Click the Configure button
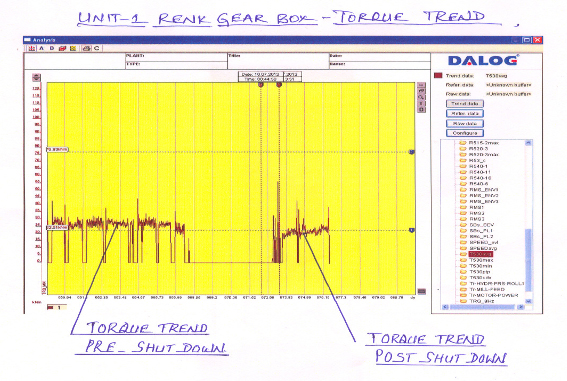 (465, 133)
